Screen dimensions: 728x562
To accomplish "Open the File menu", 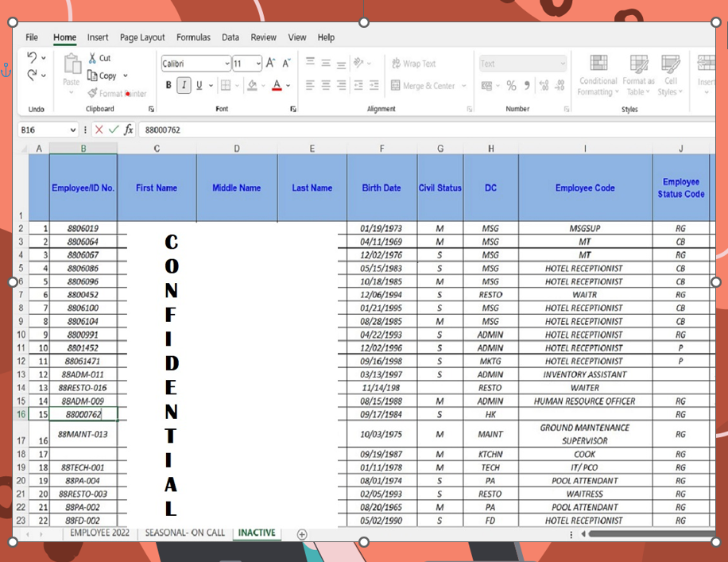I will pos(32,37).
